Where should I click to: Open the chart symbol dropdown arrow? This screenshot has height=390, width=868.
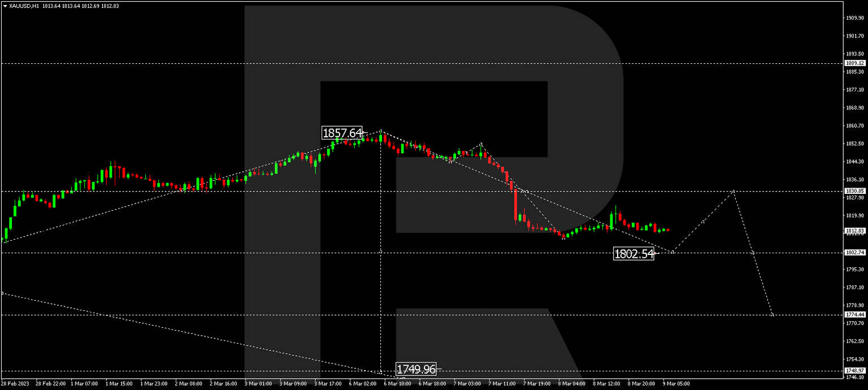6,6
